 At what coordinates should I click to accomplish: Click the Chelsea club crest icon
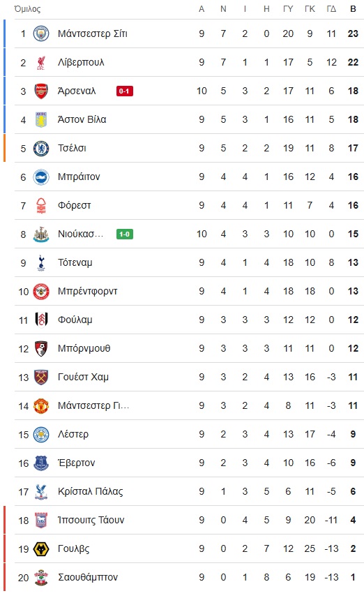(41, 148)
